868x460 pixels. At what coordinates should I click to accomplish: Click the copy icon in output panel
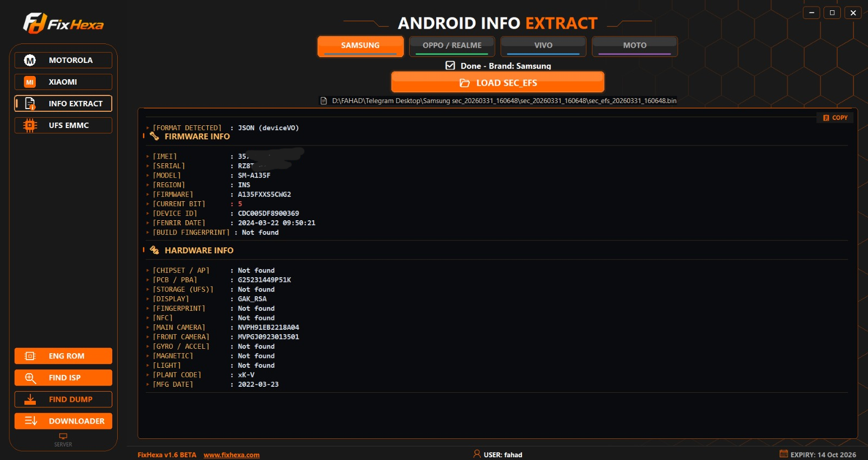826,118
